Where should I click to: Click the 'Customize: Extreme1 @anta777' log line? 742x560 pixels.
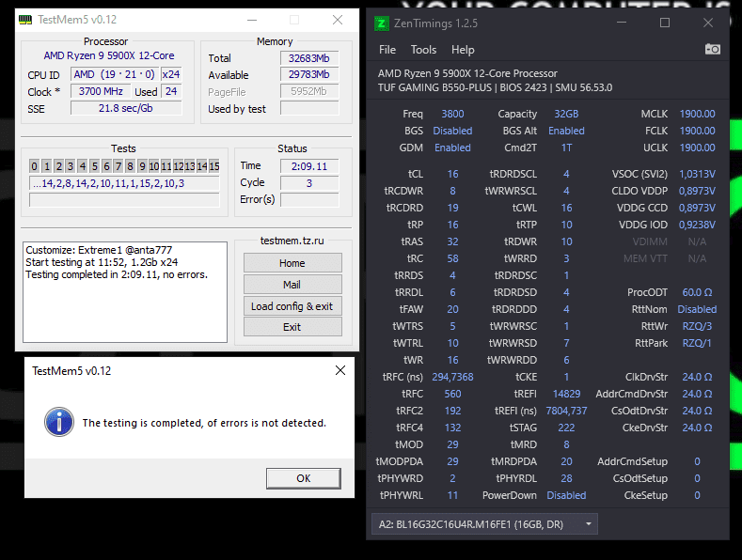point(99,250)
